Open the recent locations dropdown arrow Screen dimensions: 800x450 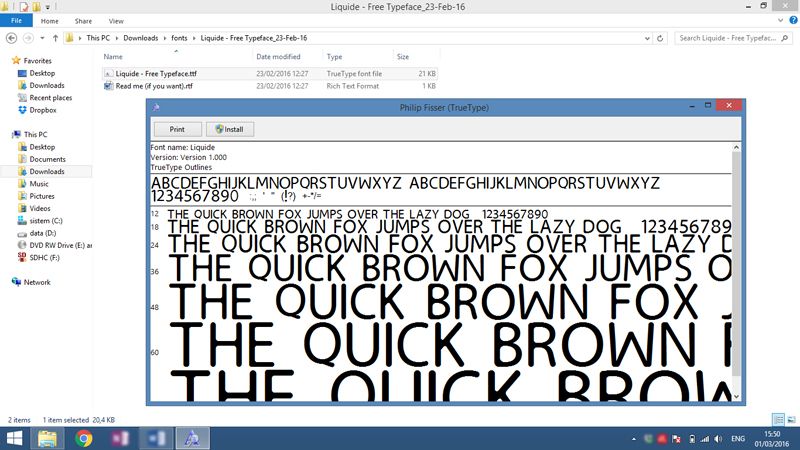pos(42,38)
